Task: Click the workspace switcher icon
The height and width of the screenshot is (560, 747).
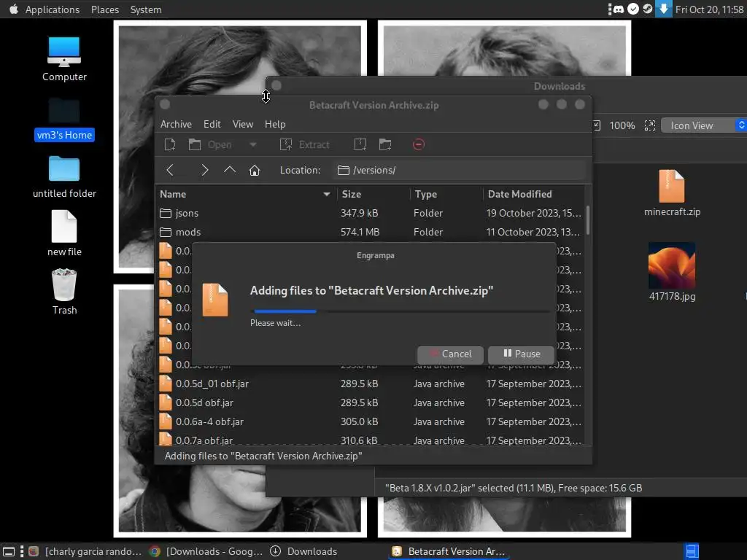Action: pyautogui.click(x=692, y=551)
